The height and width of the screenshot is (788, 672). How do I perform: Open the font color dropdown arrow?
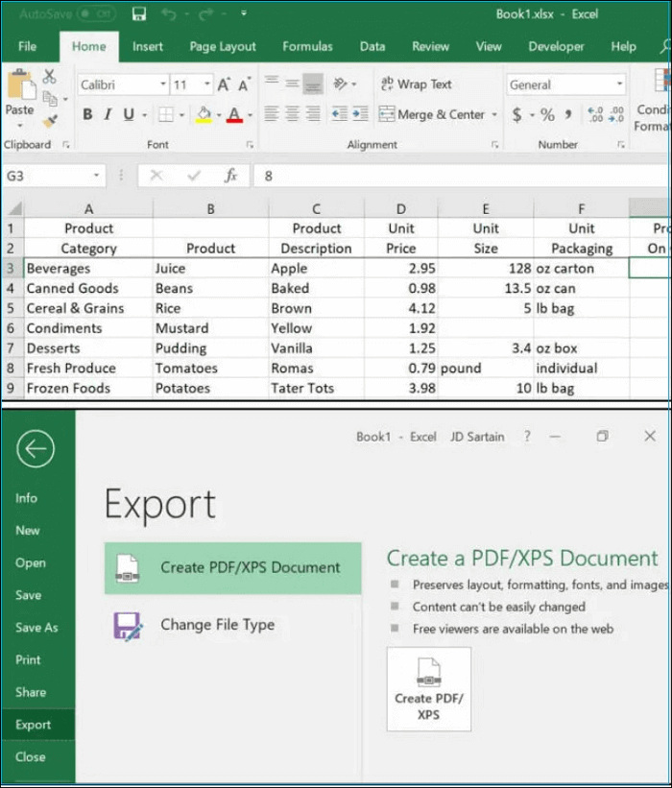click(x=250, y=115)
